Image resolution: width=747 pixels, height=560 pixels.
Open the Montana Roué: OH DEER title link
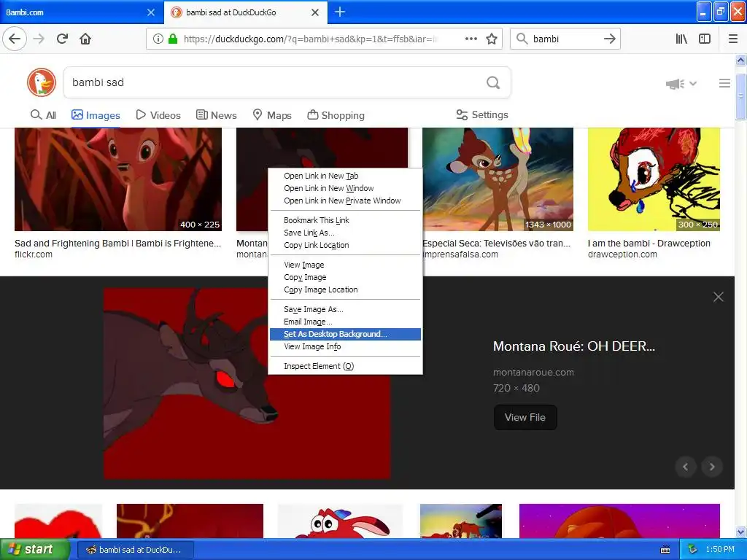pos(574,346)
